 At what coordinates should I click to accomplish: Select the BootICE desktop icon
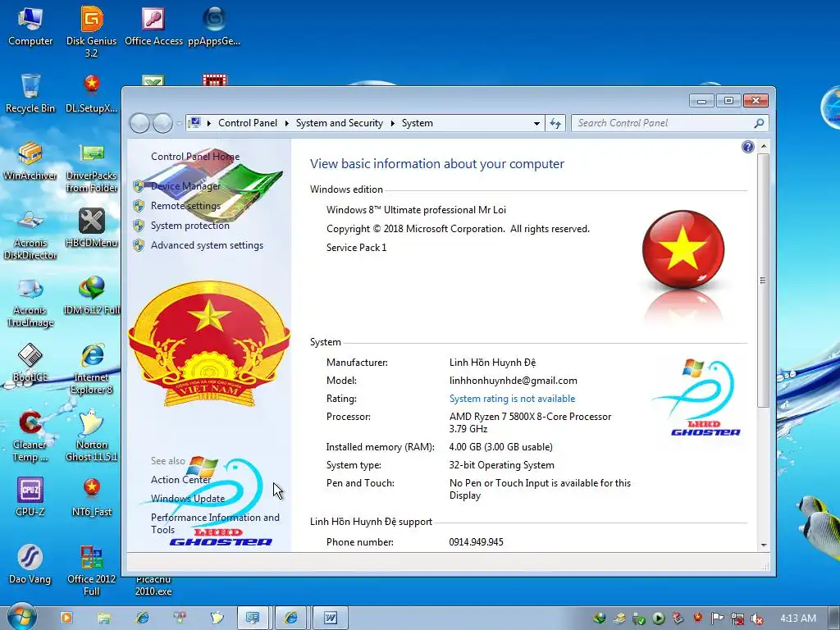coord(30,363)
